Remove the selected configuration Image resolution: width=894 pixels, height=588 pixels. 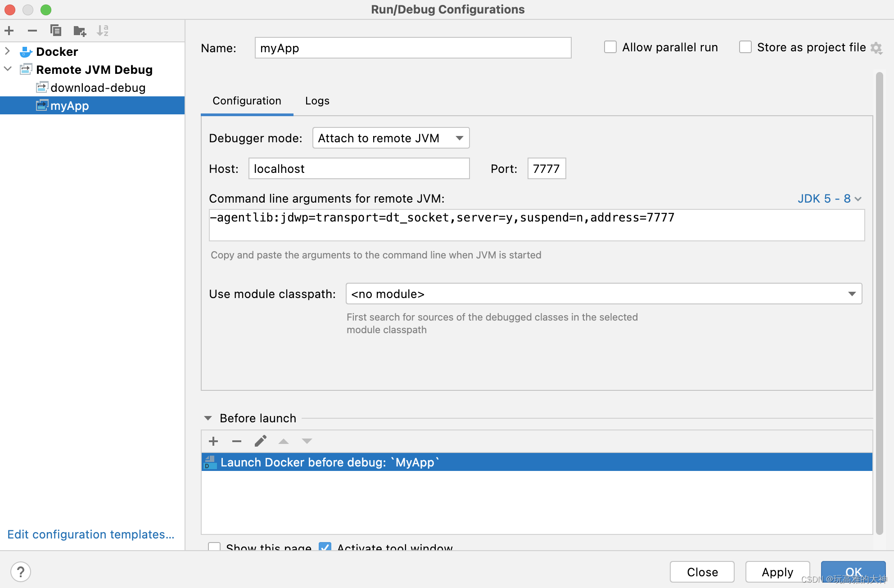click(x=32, y=31)
